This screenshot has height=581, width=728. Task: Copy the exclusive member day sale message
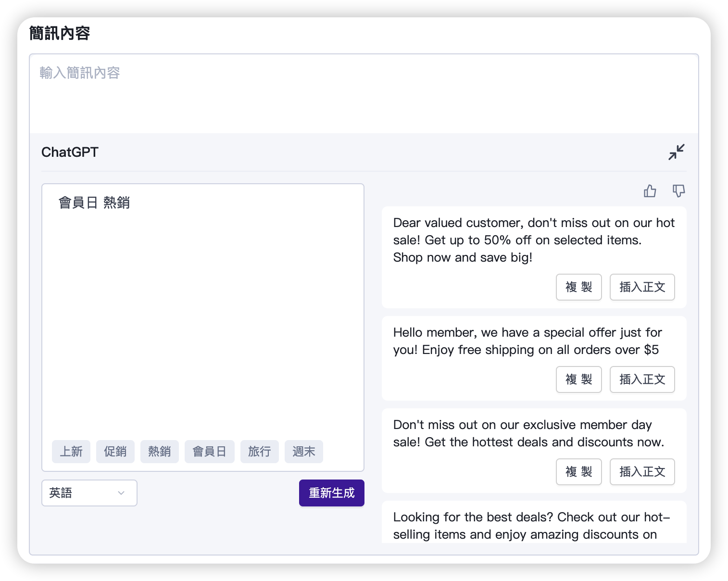[x=578, y=472]
